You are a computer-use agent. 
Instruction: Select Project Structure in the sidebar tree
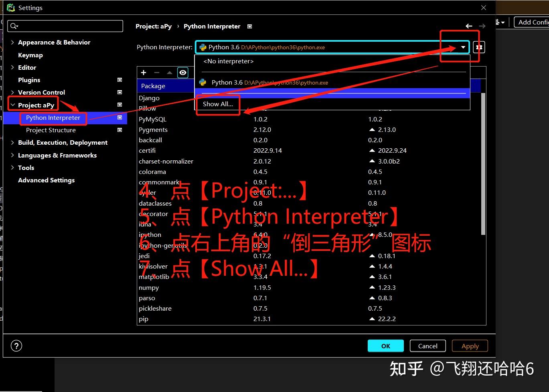click(51, 130)
